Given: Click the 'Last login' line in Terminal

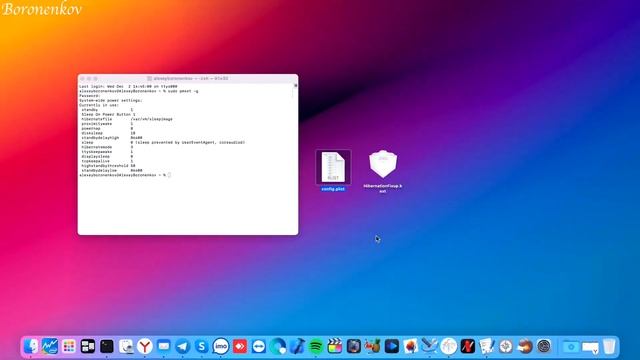Looking at the screenshot, I should (x=128, y=87).
